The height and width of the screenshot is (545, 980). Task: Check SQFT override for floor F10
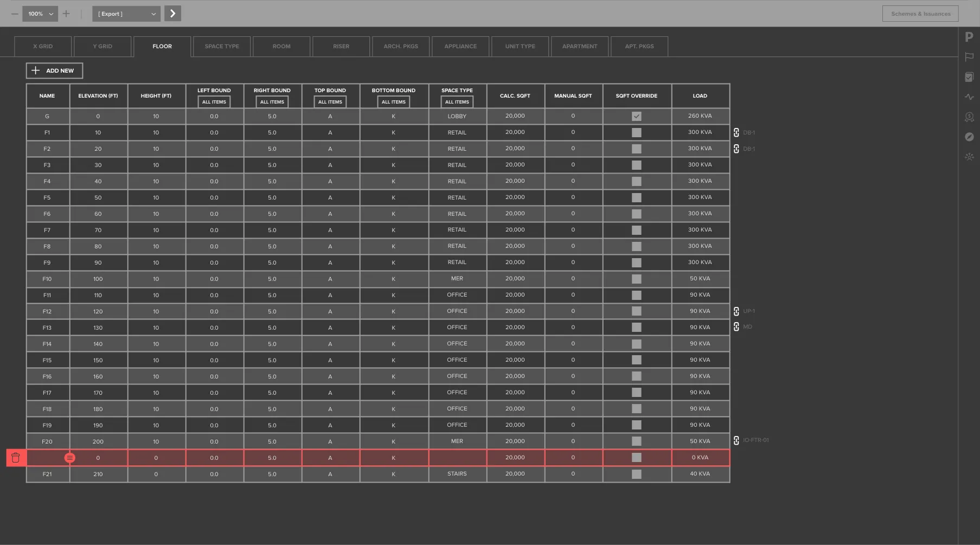pyautogui.click(x=637, y=279)
